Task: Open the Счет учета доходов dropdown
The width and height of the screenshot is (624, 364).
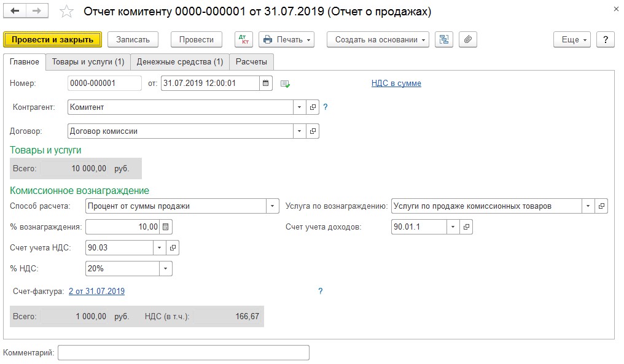Action: 453,227
